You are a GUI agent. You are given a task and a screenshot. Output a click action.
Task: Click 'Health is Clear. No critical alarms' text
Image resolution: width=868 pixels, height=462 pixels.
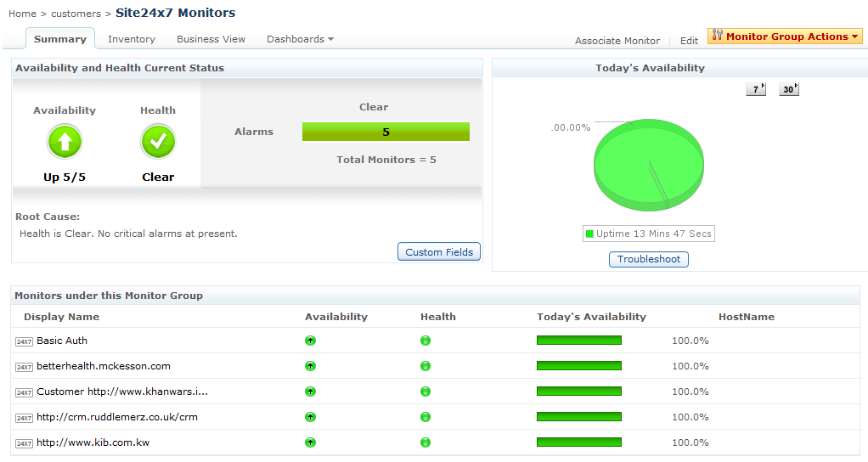point(128,234)
